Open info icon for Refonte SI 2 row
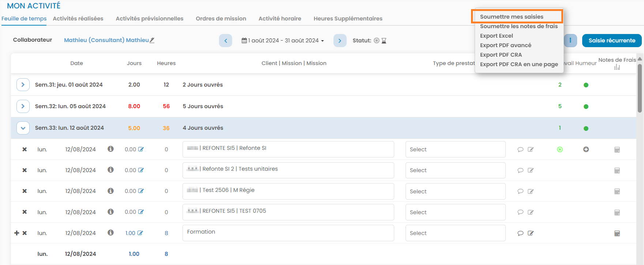The width and height of the screenshot is (644, 265). click(x=110, y=170)
